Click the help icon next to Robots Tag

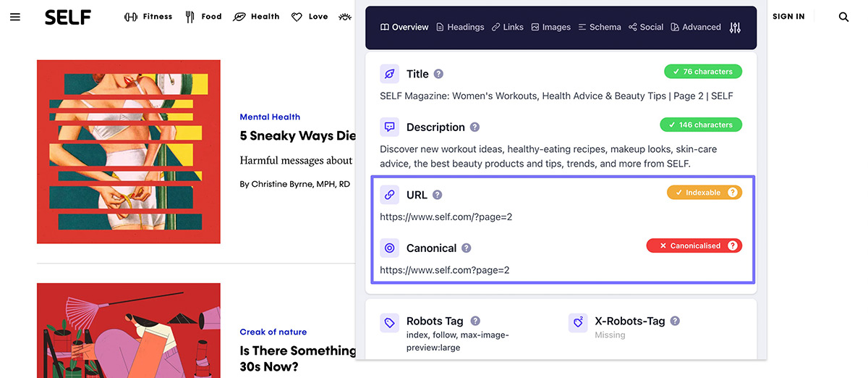475,321
